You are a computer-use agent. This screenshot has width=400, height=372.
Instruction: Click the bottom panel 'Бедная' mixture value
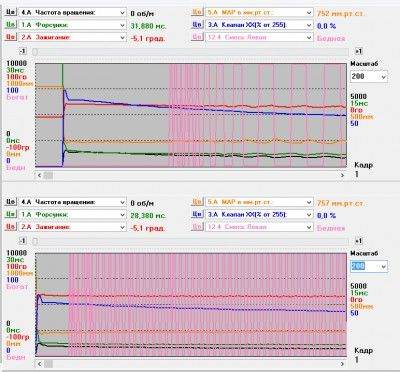331,228
